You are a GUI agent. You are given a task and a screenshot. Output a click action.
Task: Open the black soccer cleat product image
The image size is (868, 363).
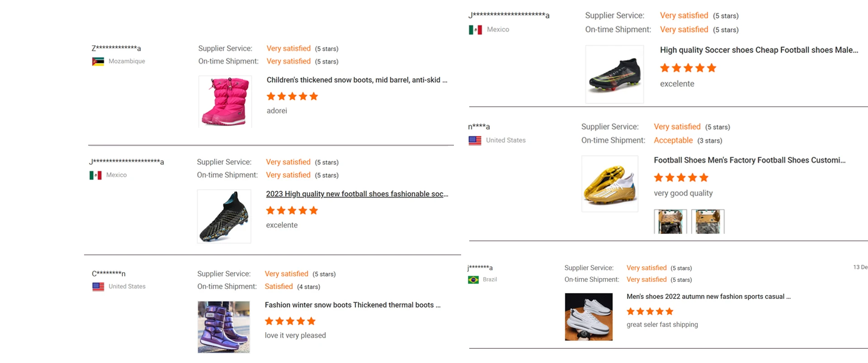(x=614, y=74)
